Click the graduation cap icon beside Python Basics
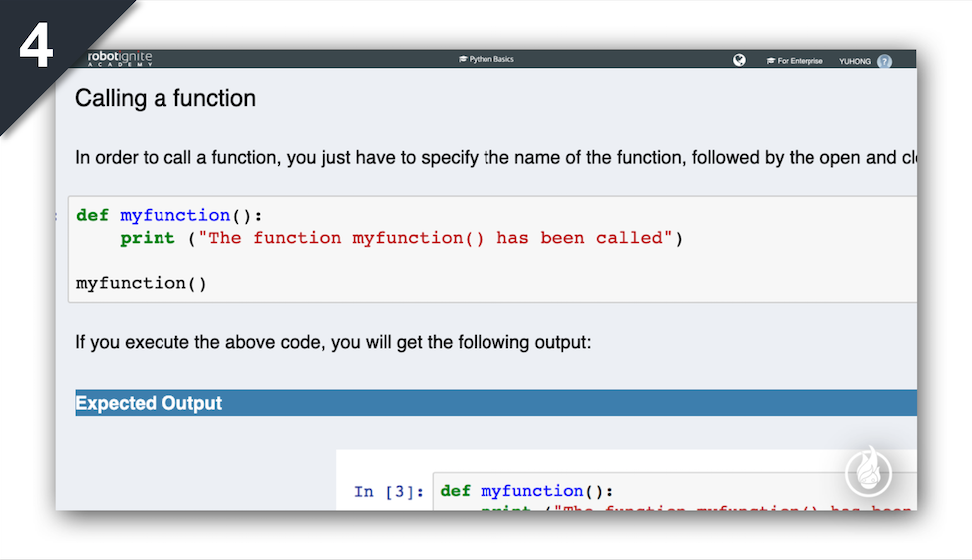 (463, 59)
